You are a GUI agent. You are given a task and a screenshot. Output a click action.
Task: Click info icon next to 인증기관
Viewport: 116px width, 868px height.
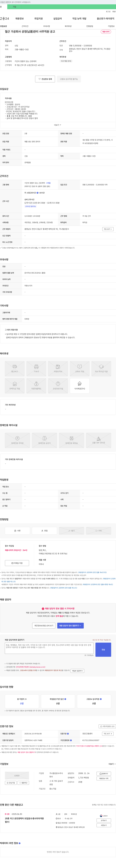click(x=68, y=734)
